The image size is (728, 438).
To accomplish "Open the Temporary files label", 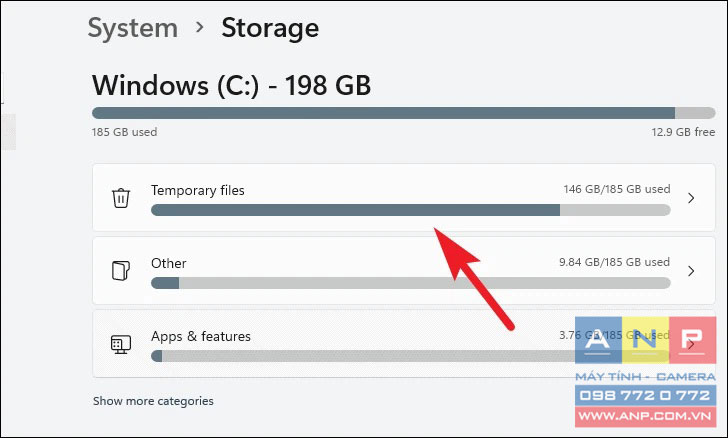I will click(198, 190).
